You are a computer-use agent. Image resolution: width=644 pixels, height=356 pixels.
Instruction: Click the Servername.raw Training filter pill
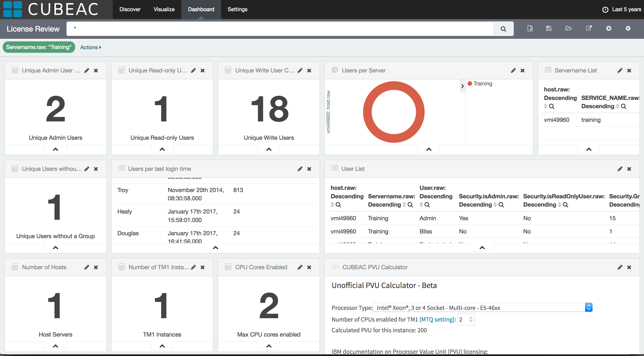(x=39, y=47)
